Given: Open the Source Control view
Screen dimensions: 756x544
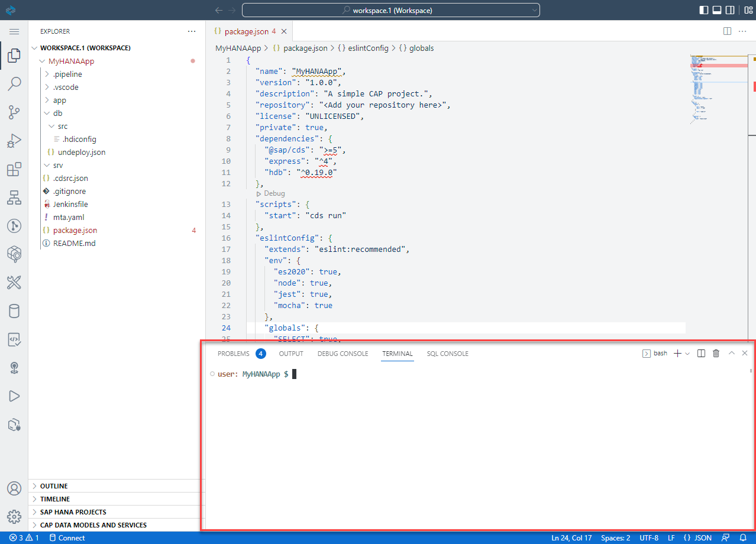Looking at the screenshot, I should [x=14, y=112].
